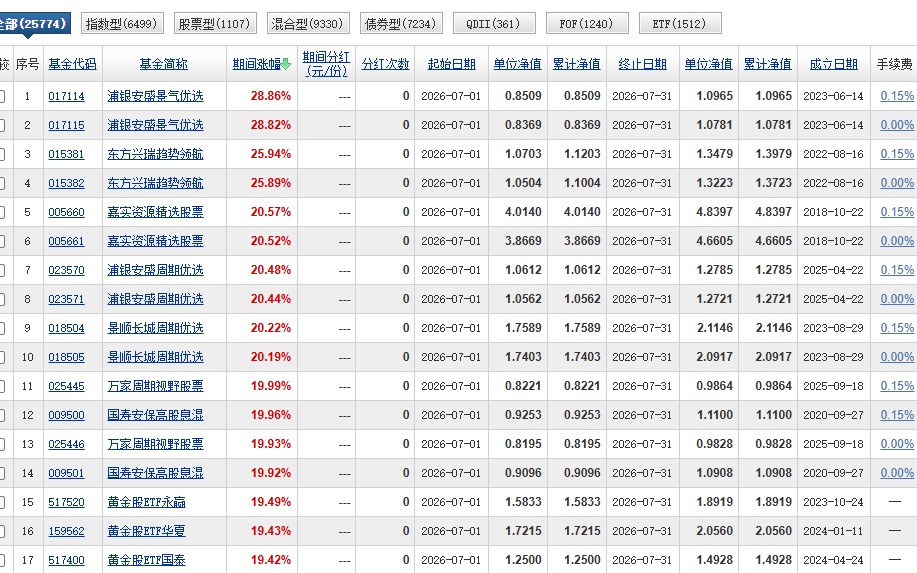Open 景顺长城周期优选 link in row 9
The image size is (917, 573).
tap(155, 328)
